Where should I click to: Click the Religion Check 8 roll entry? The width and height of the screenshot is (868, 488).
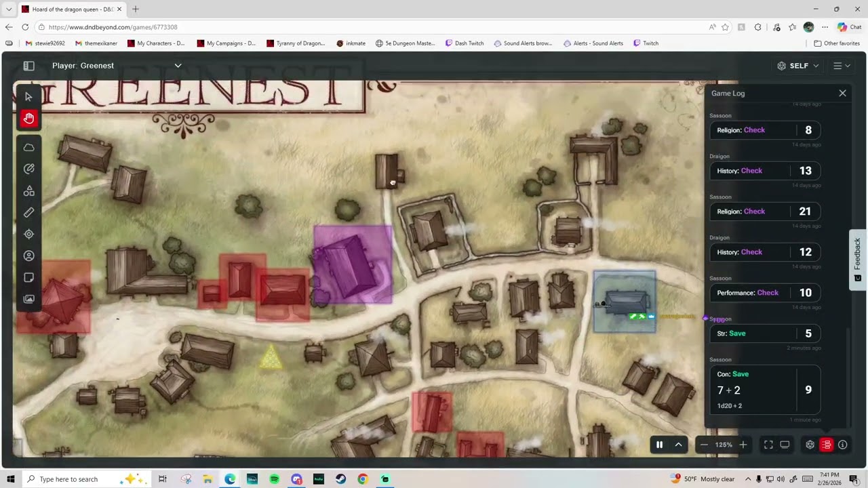coord(765,130)
